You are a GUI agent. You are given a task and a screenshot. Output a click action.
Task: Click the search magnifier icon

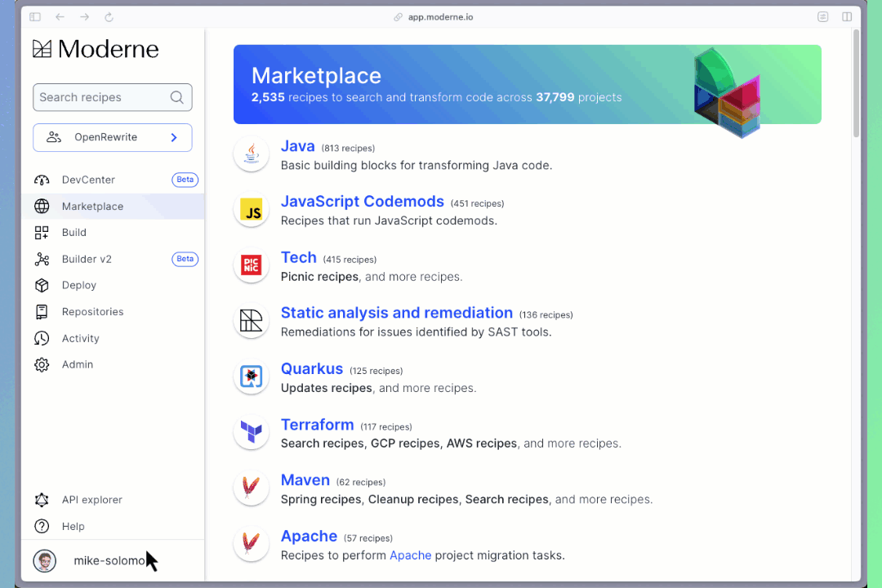(176, 97)
